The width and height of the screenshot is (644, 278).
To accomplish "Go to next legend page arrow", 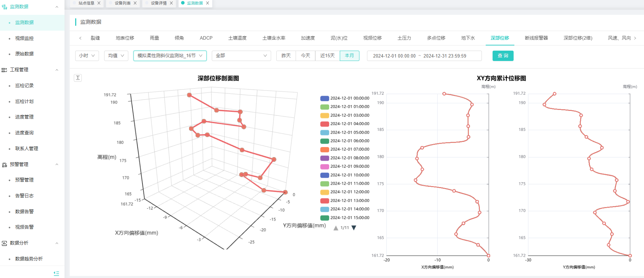I will pos(354,228).
